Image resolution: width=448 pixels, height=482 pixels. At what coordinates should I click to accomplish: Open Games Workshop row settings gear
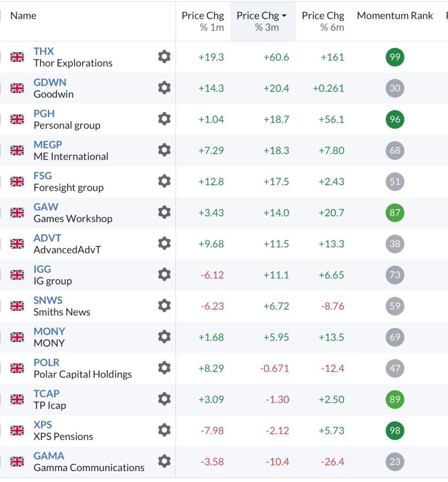click(x=164, y=212)
